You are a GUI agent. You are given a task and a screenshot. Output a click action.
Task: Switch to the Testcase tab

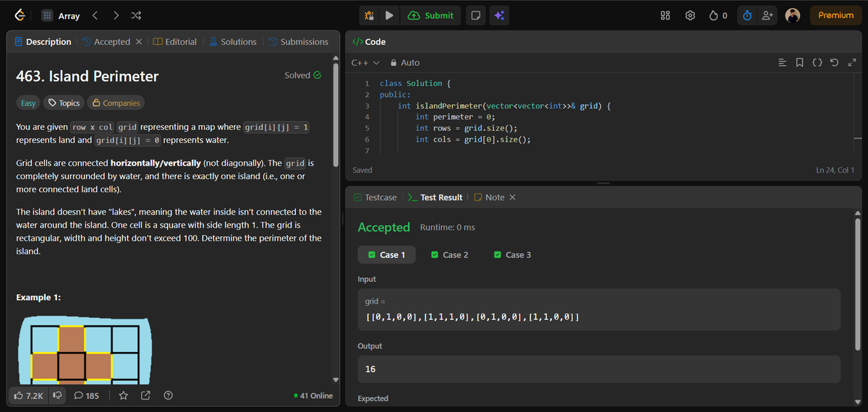click(375, 197)
